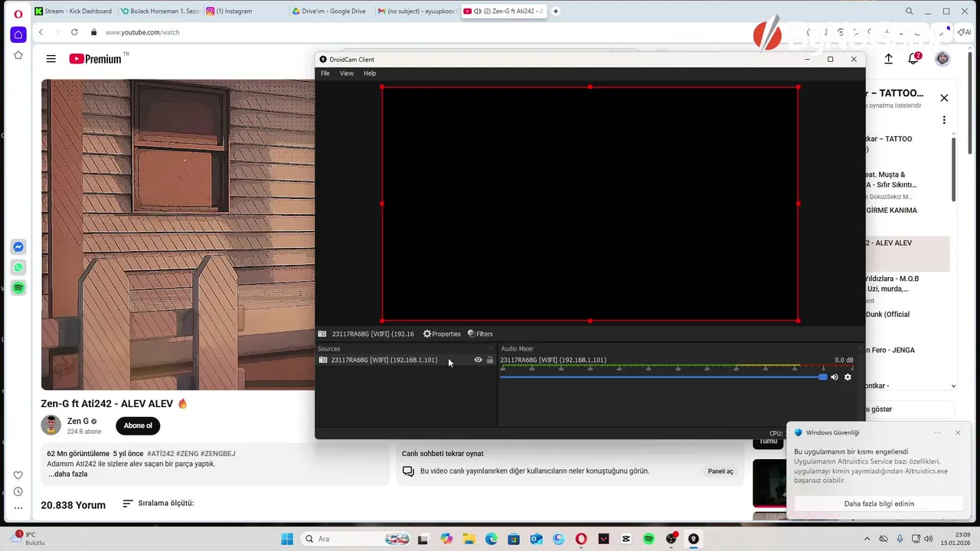Switch to the Gmail (no subject) tab
Screen dimensions: 980x551
[x=416, y=11]
